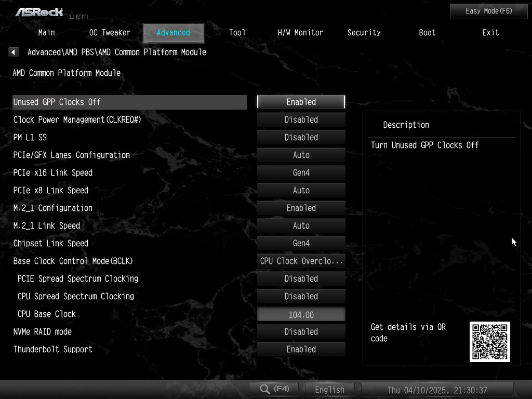
Task: Click the back arrow icon beside breadcrumb
Action: (13, 52)
